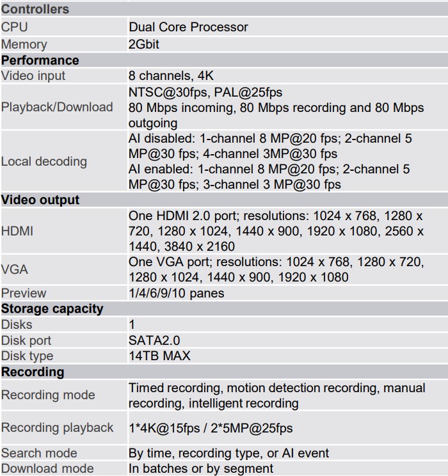
Task: Click the Search mode row label
Action: [39, 453]
